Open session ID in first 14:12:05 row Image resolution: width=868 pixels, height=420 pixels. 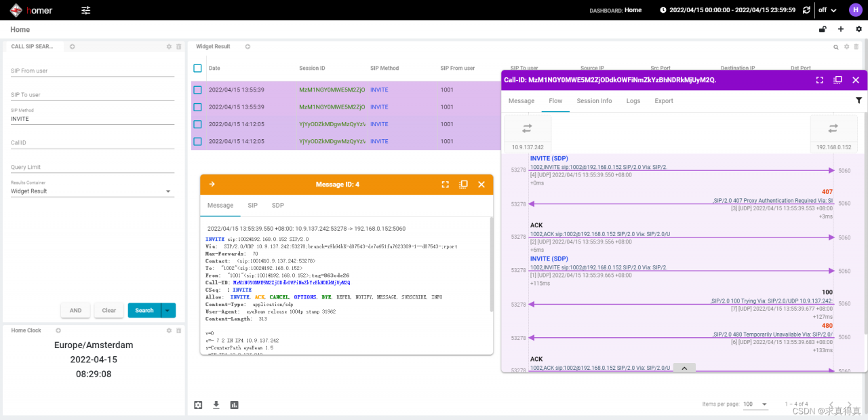pyautogui.click(x=332, y=124)
